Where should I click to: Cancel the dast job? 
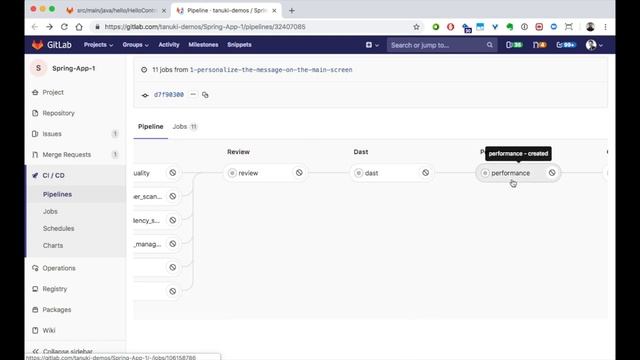tap(426, 173)
